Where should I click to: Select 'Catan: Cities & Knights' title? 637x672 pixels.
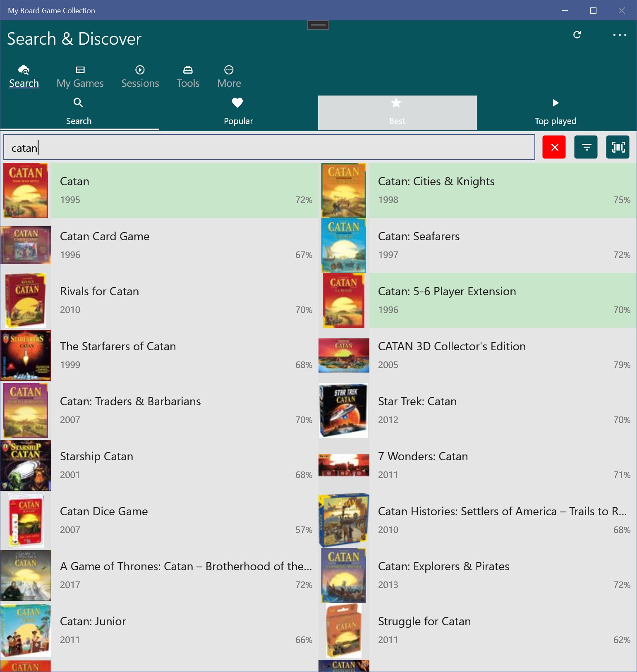[x=436, y=182]
